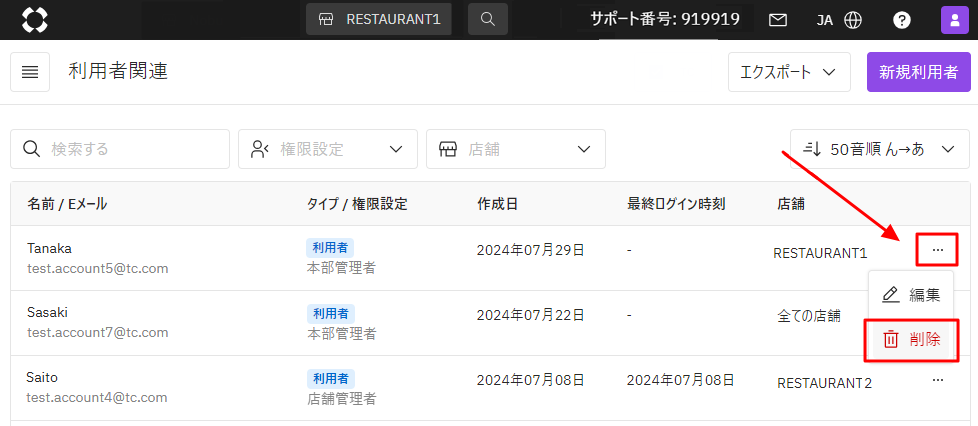This screenshot has height=426, width=978.
Task: Open the 店舗 filter dropdown
Action: [515, 149]
